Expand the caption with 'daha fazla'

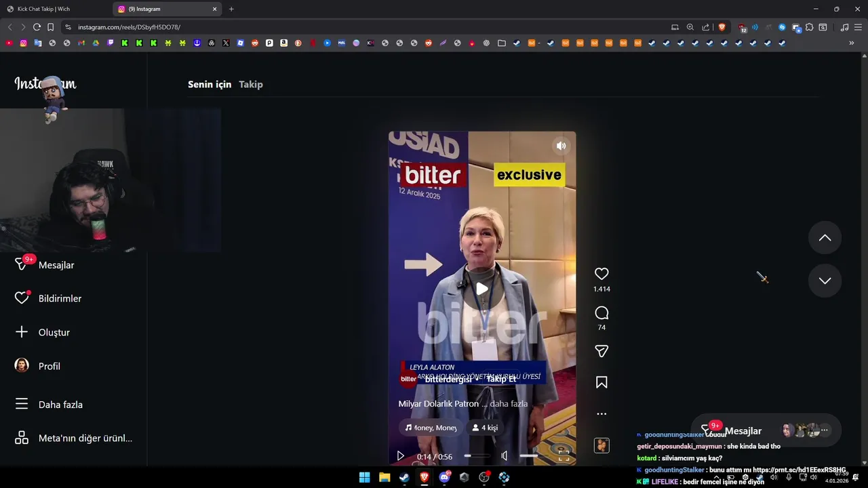point(509,404)
